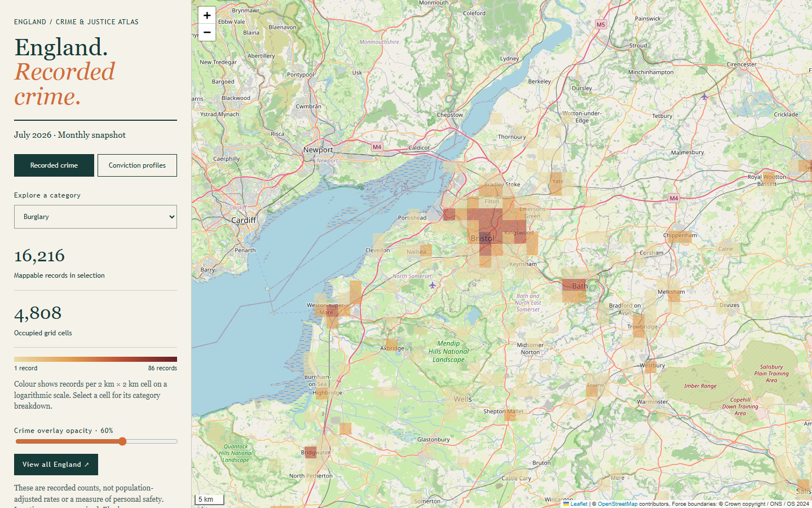The height and width of the screenshot is (508, 812).
Task: Click the '4,808' occupied grid cells value
Action: coord(38,313)
